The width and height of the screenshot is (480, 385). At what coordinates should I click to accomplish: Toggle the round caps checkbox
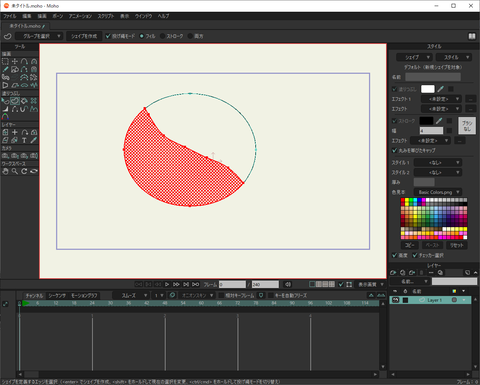coord(395,150)
